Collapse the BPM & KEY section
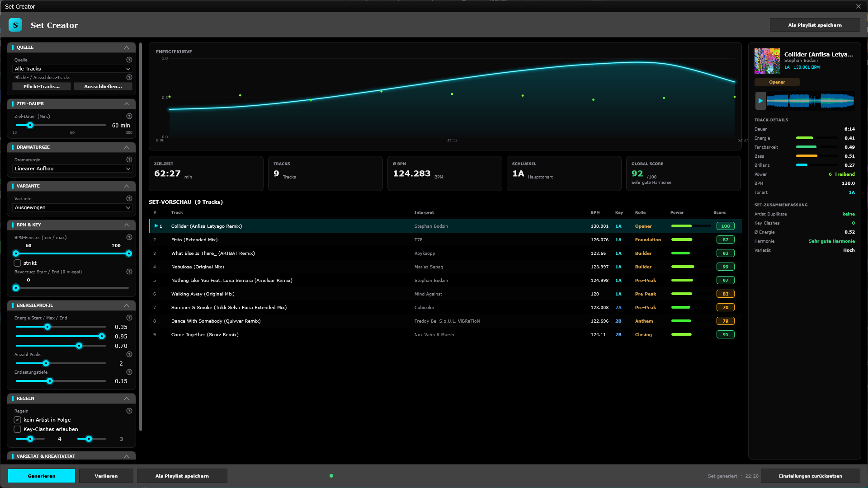The image size is (868, 488). (127, 225)
